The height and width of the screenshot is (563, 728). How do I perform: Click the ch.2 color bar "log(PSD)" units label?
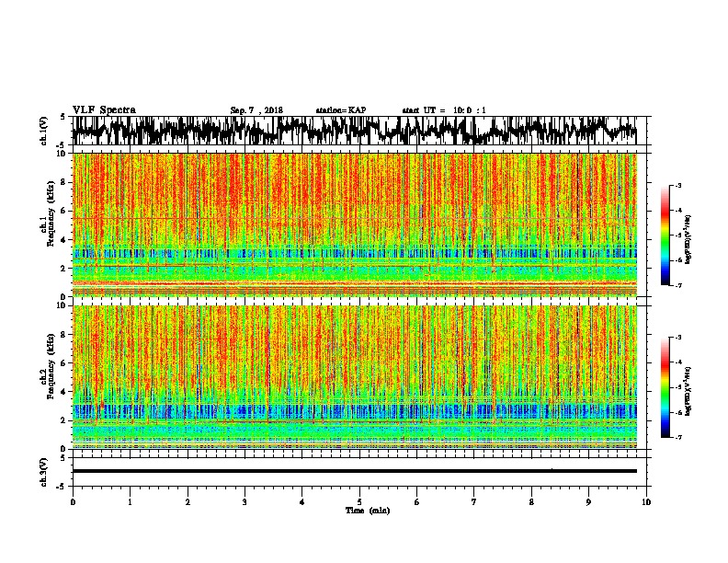tap(688, 392)
